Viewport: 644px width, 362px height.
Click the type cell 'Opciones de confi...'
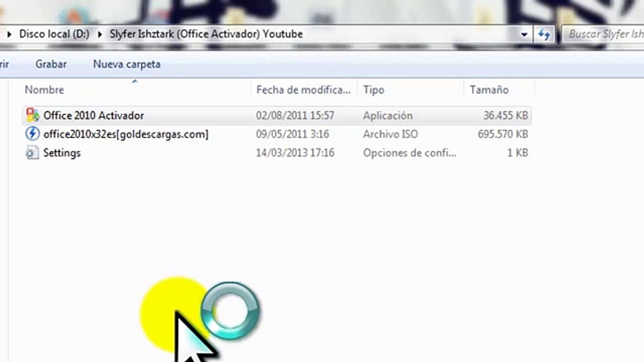tap(410, 153)
